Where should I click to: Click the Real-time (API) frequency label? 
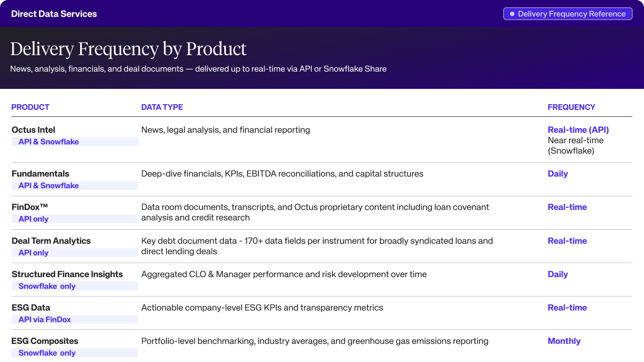[x=578, y=130]
